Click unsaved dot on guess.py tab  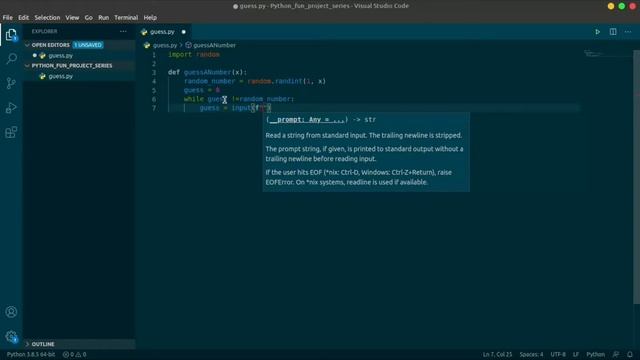[184, 32]
